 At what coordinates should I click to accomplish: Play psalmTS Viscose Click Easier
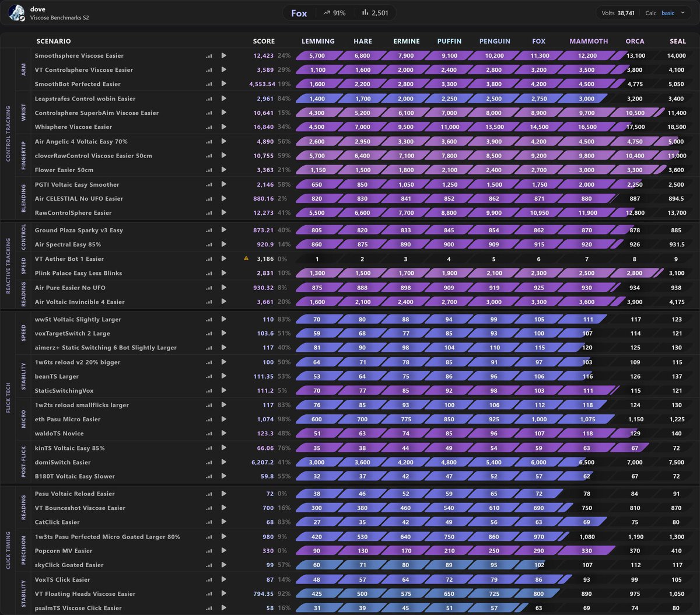coord(223,608)
